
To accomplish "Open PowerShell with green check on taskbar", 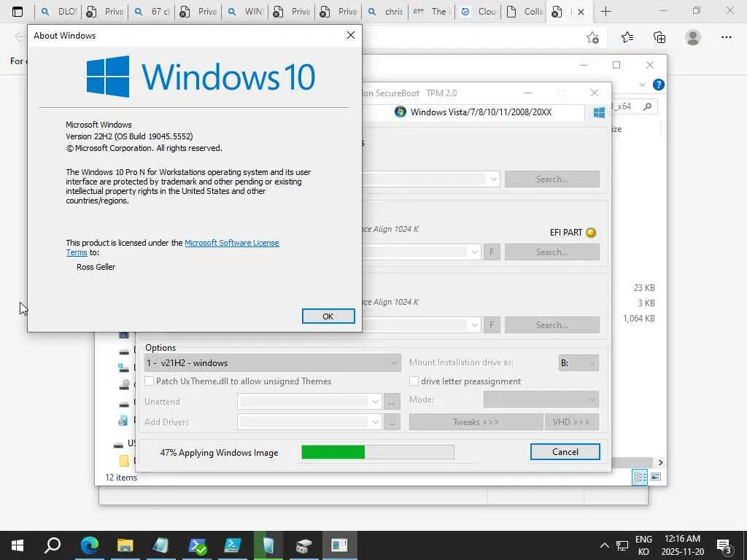I will 197,545.
